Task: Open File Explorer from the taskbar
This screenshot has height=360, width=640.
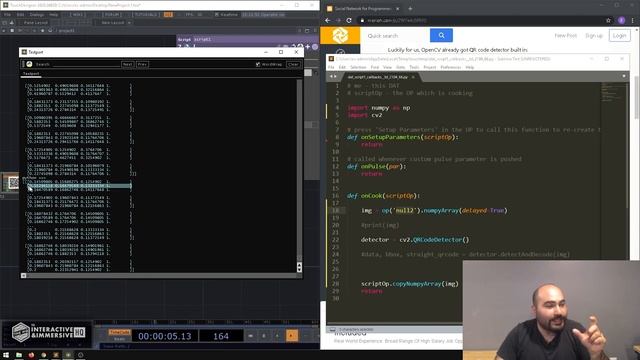Action: 19,355
